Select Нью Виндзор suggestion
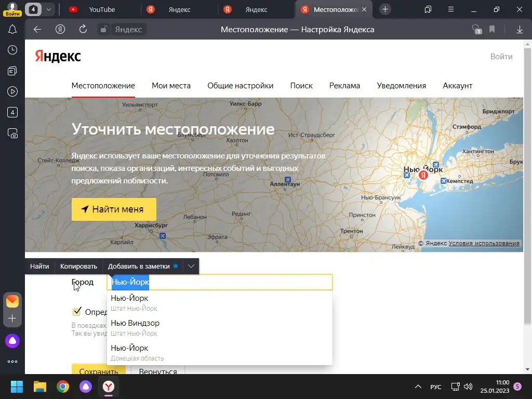Image resolution: width=532 pixels, height=399 pixels. [220, 328]
